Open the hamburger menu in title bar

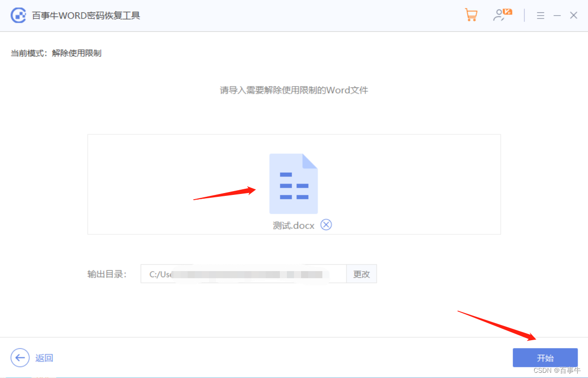(541, 16)
